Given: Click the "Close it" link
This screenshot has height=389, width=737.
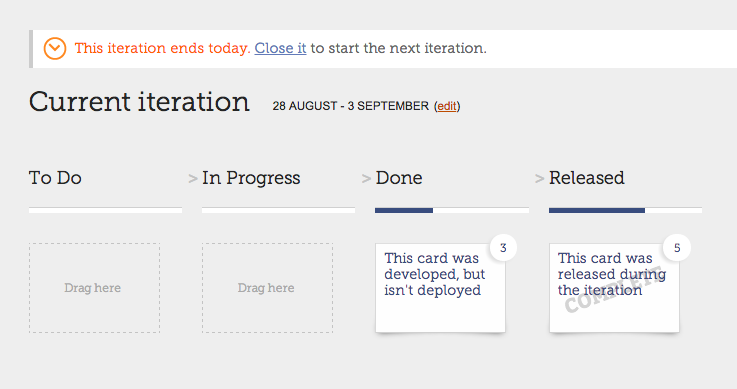Looking at the screenshot, I should [280, 48].
